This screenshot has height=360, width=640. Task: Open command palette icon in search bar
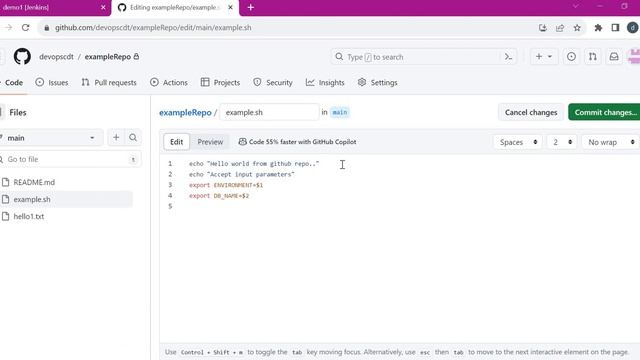click(508, 57)
